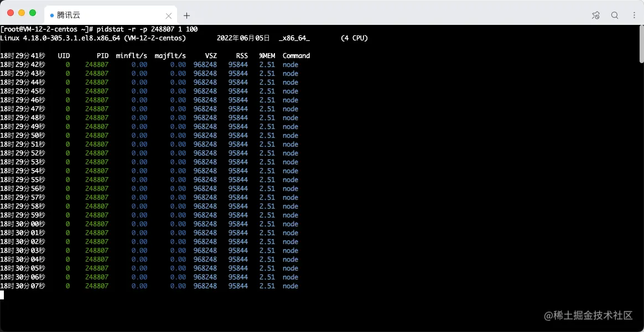
Task: Click the pidstat -r -p 248807 1 100 command text
Action: click(x=148, y=29)
